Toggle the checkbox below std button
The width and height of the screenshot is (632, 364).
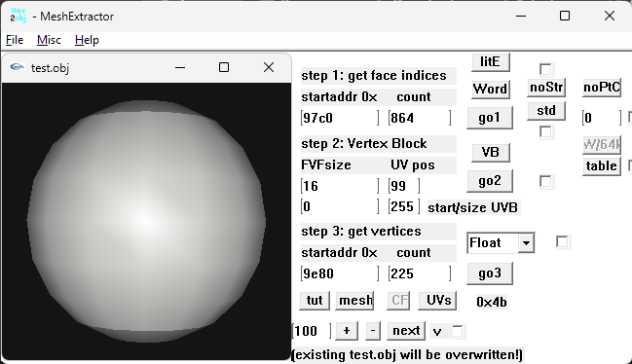(545, 131)
